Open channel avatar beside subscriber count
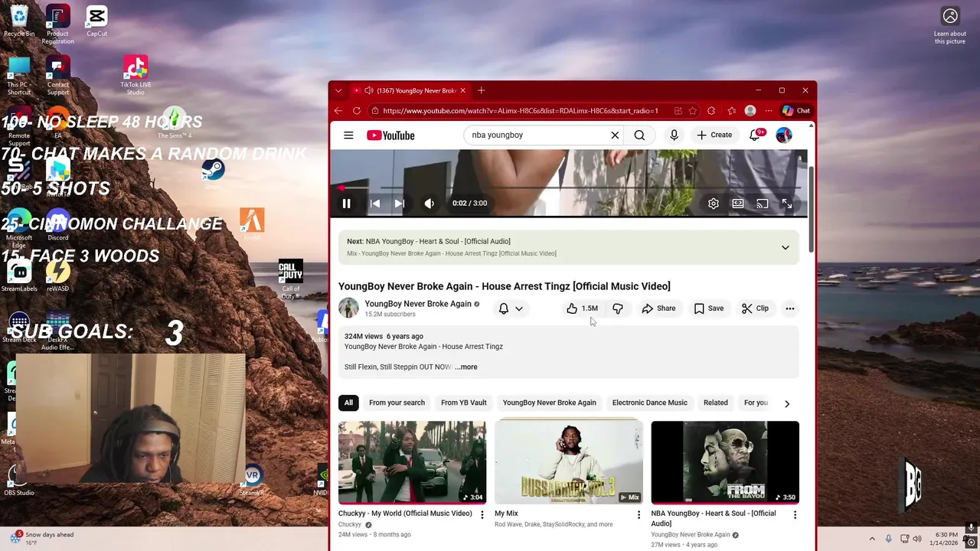Screen dimensions: 980x551 (348, 308)
